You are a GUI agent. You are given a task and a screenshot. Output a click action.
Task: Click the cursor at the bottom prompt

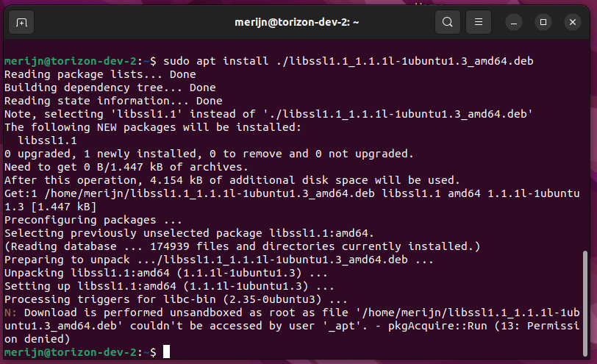click(166, 351)
